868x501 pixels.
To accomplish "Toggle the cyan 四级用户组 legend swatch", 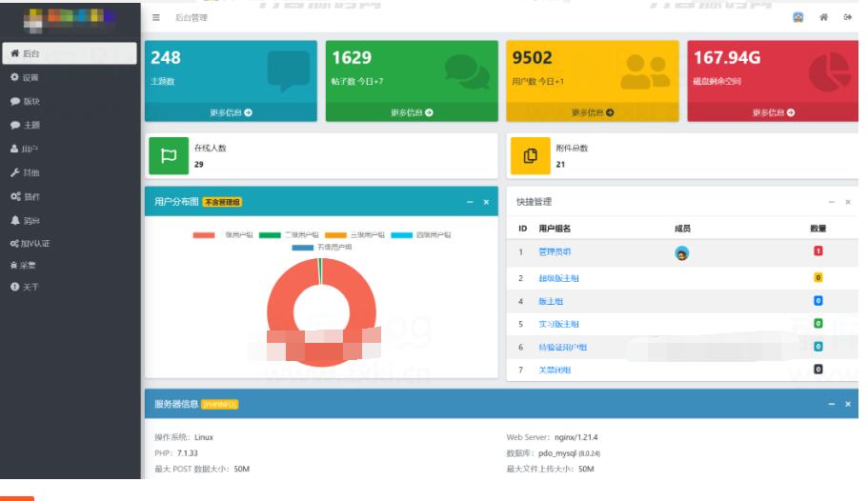I will (x=401, y=235).
